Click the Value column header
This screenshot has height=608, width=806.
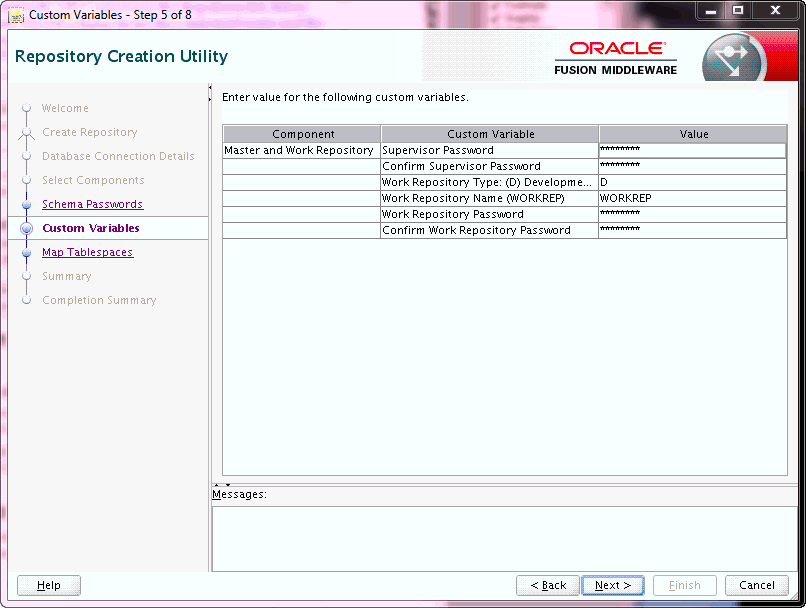click(693, 134)
